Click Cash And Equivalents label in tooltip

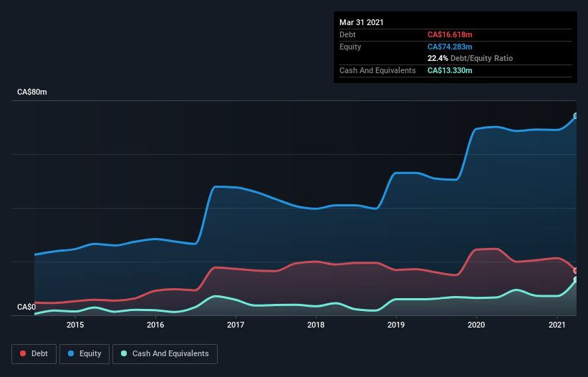tap(377, 70)
